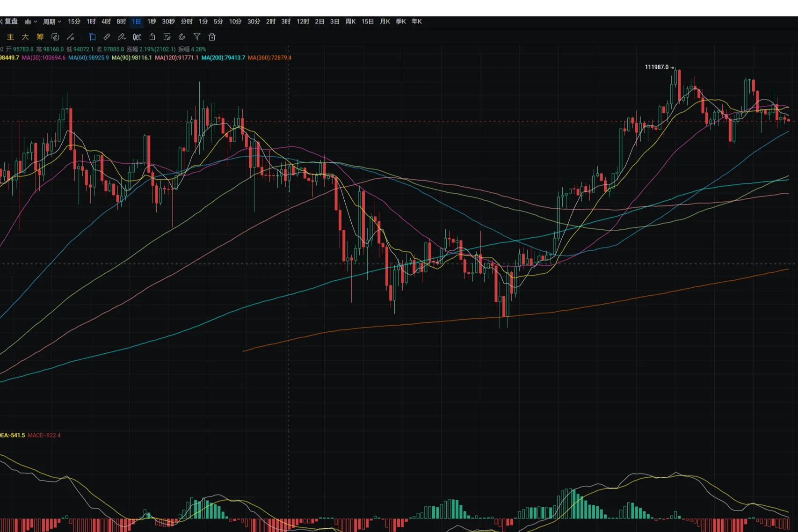Click the MACD:-922.4 indicator label
The image size is (798, 532).
coord(44,436)
